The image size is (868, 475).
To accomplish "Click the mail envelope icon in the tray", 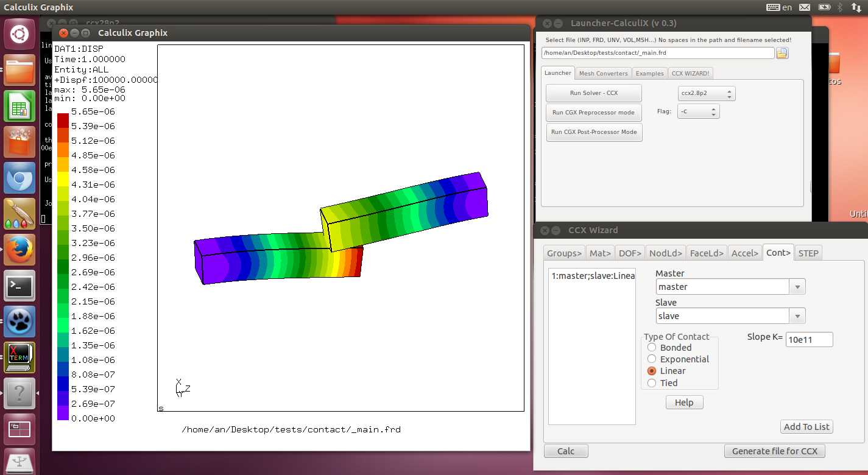I will coord(805,7).
